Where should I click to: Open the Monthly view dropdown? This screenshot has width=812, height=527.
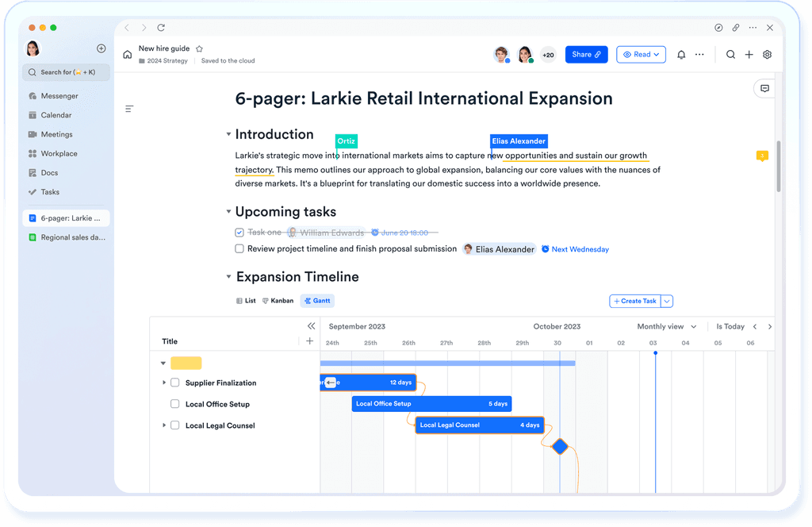tap(666, 326)
